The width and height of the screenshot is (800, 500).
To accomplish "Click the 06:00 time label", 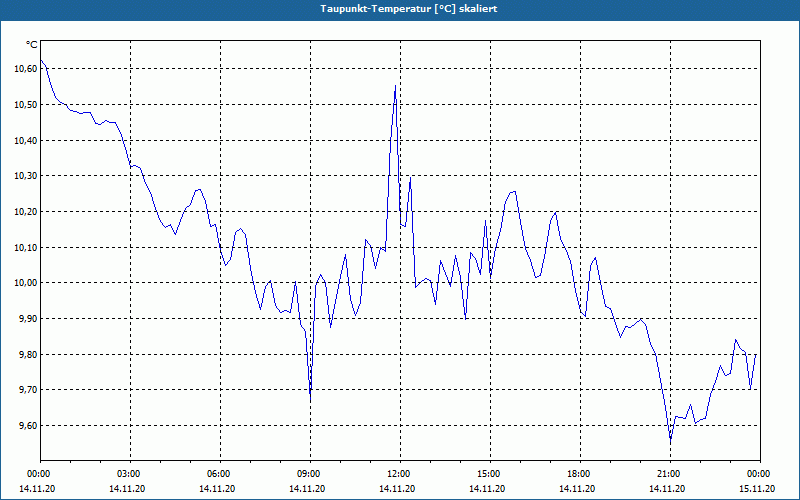I will (x=220, y=474).
